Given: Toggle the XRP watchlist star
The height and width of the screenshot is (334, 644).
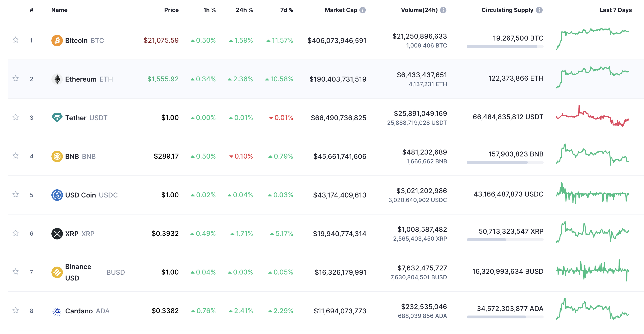Looking at the screenshot, I should tap(16, 233).
